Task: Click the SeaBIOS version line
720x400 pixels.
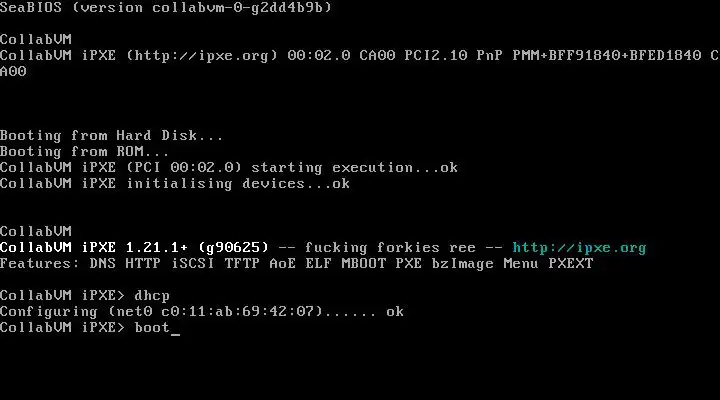Action: (x=166, y=8)
